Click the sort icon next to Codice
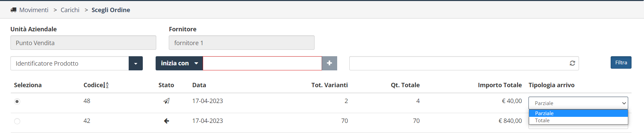The height and width of the screenshot is (133, 644). click(107, 85)
